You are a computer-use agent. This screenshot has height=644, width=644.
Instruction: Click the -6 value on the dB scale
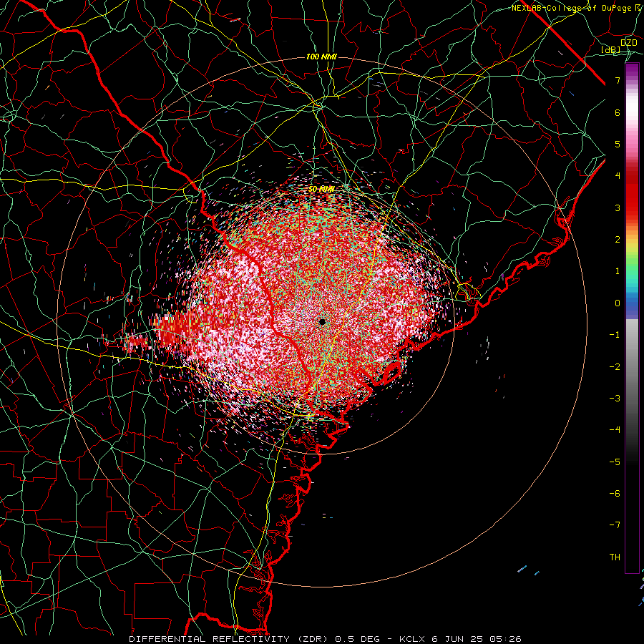(x=615, y=494)
